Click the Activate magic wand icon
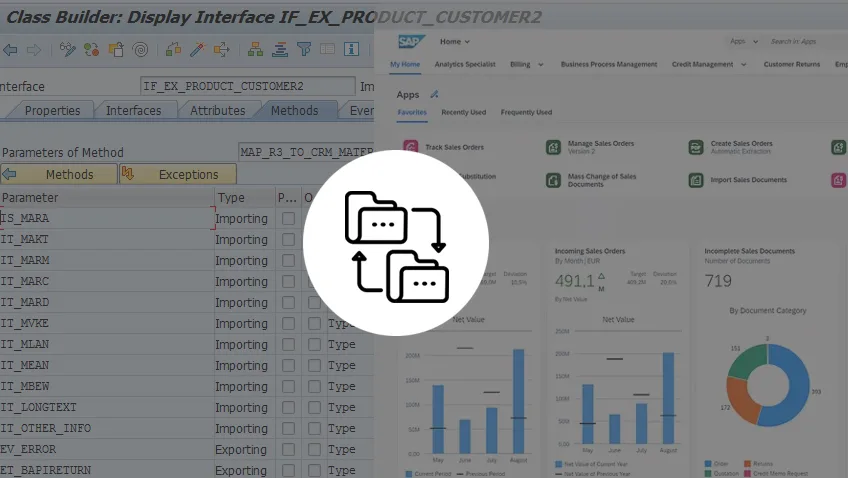848x478 pixels. 197,50
